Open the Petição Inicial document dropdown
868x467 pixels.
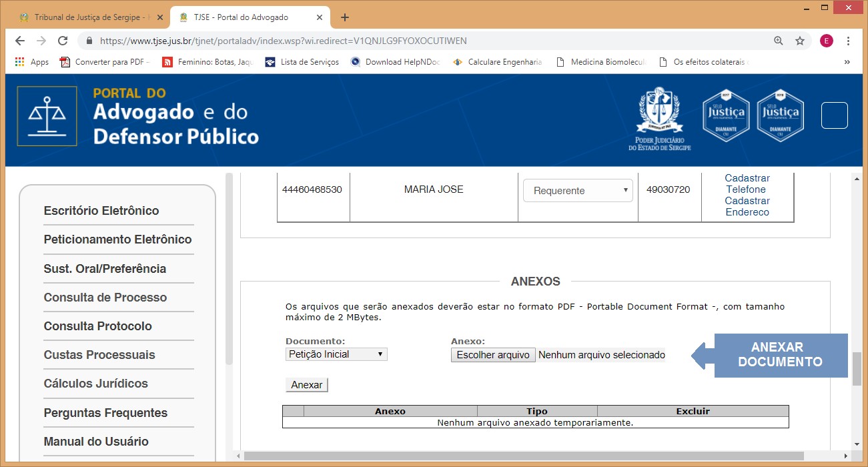(336, 354)
